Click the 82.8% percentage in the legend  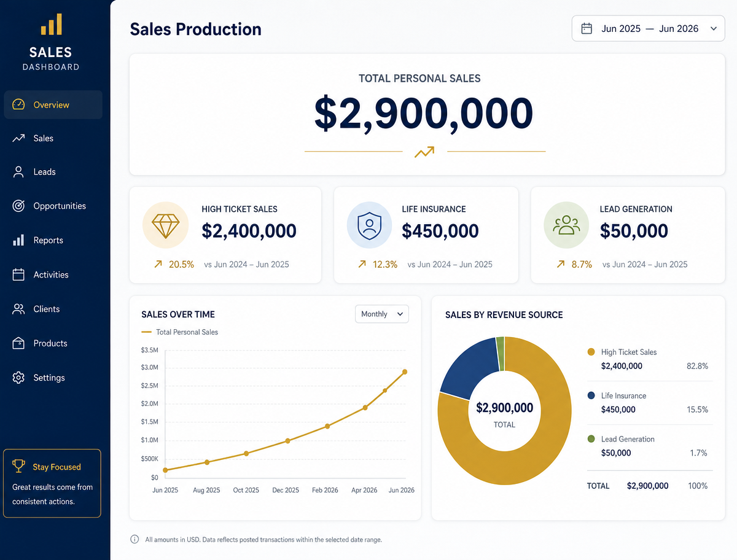coord(697,366)
